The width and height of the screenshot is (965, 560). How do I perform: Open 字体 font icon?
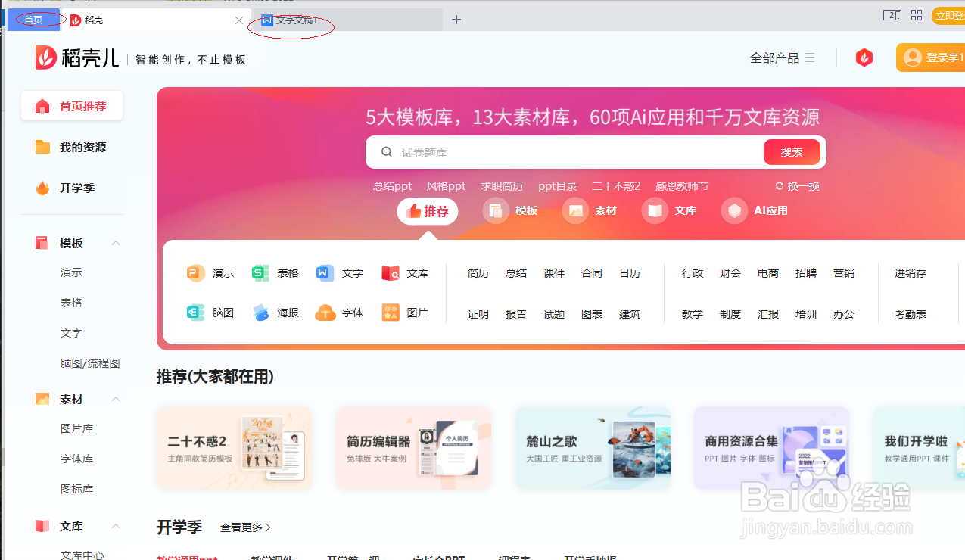click(325, 313)
